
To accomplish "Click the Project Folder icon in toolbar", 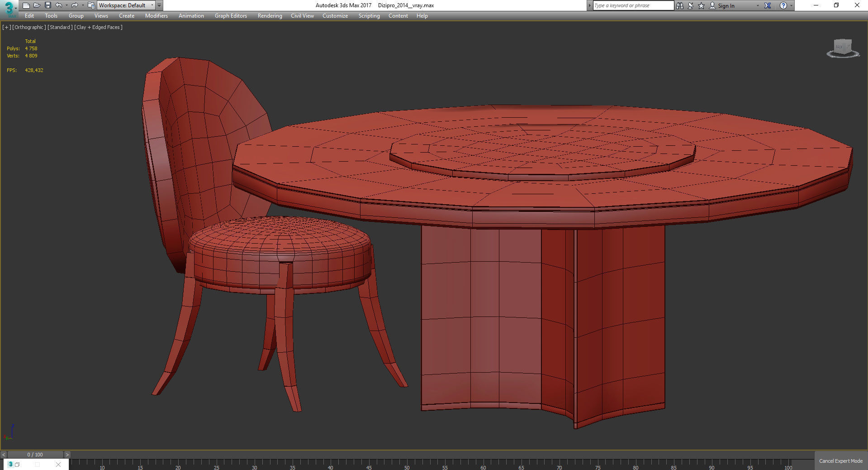I will [x=91, y=5].
